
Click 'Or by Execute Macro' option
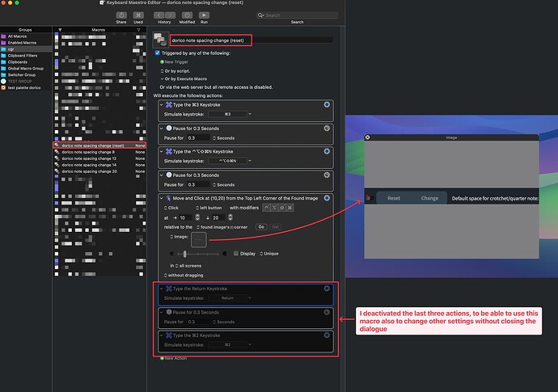click(184, 78)
